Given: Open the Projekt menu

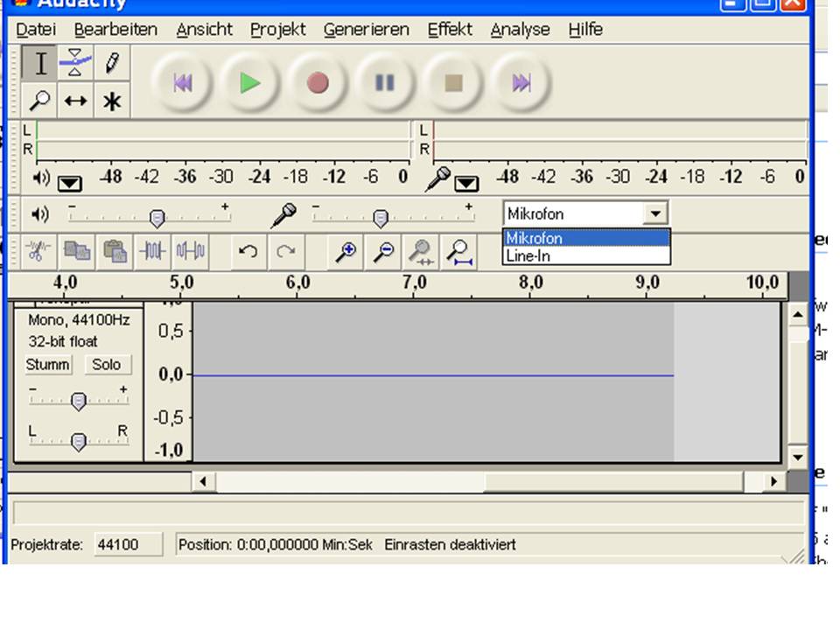Looking at the screenshot, I should (x=277, y=30).
